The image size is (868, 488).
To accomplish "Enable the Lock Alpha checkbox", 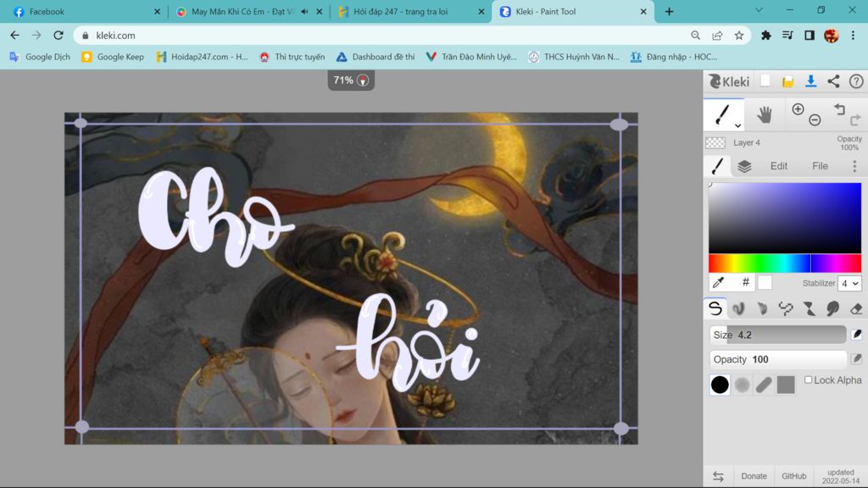I will pos(808,380).
